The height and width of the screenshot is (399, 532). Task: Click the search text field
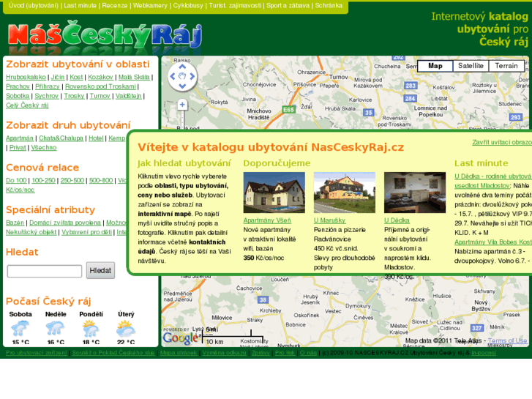[x=45, y=271]
